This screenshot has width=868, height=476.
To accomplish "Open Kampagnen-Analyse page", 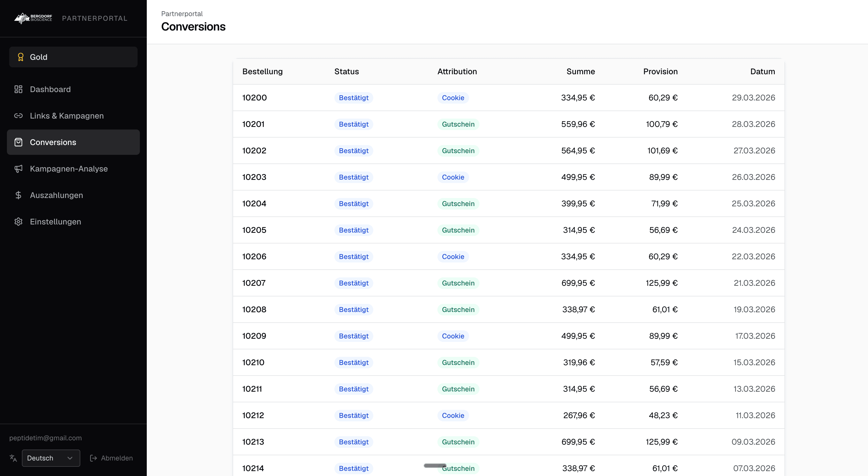I will 73,168.
